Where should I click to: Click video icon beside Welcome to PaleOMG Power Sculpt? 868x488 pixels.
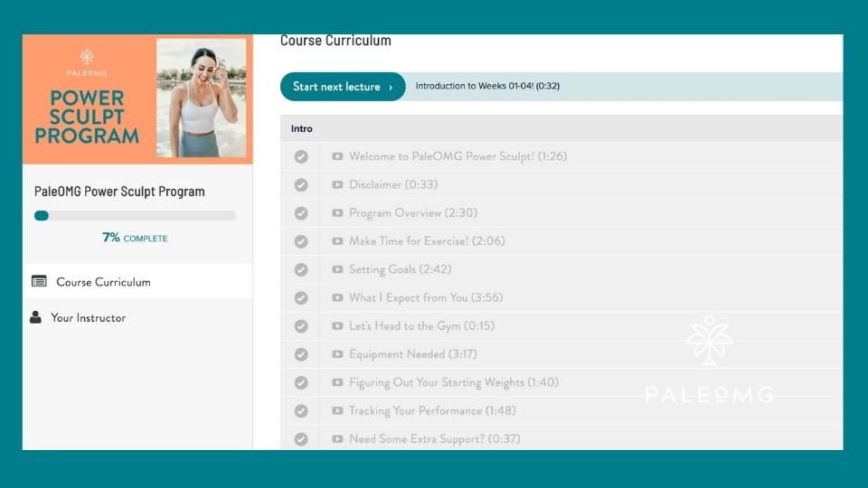tap(337, 156)
